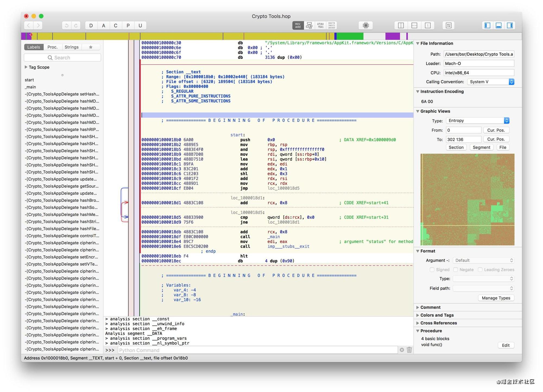Enable the Signed checkbox
The height and width of the screenshot is (392, 543).
(432, 270)
